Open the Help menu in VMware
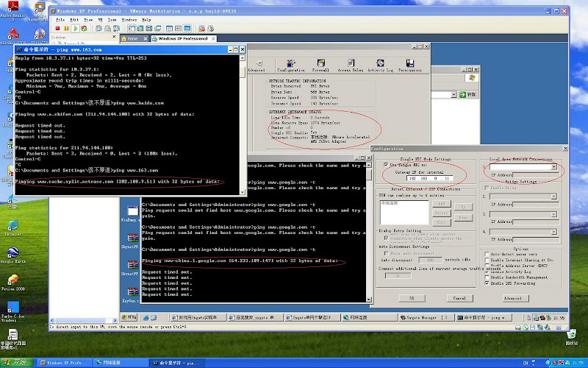 [146, 20]
